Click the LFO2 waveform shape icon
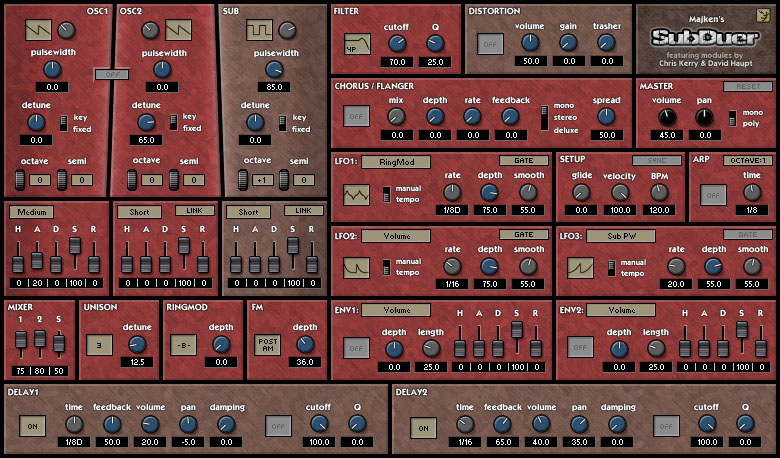This screenshot has width=780, height=458. (x=357, y=268)
